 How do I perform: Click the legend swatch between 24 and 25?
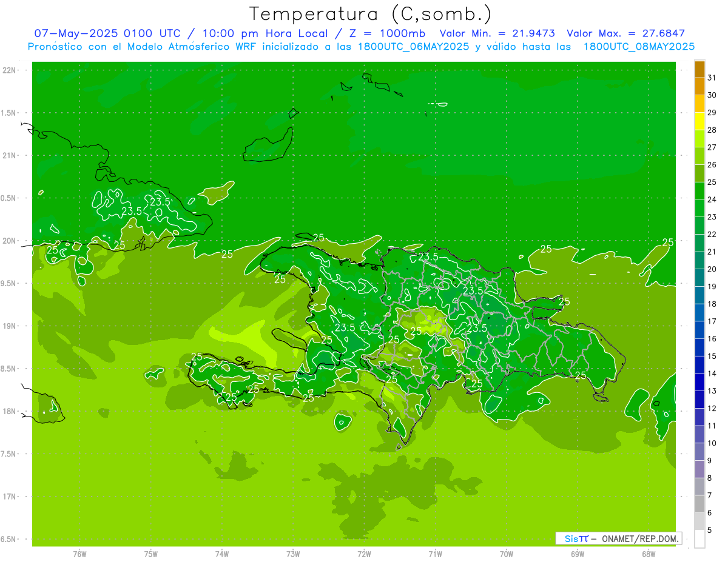(x=699, y=190)
